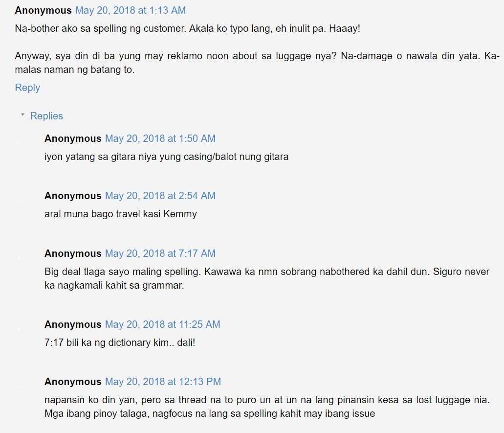Open timestamp May 20, 2018 at 1:13 AM
The height and width of the screenshot is (433, 504).
[131, 10]
